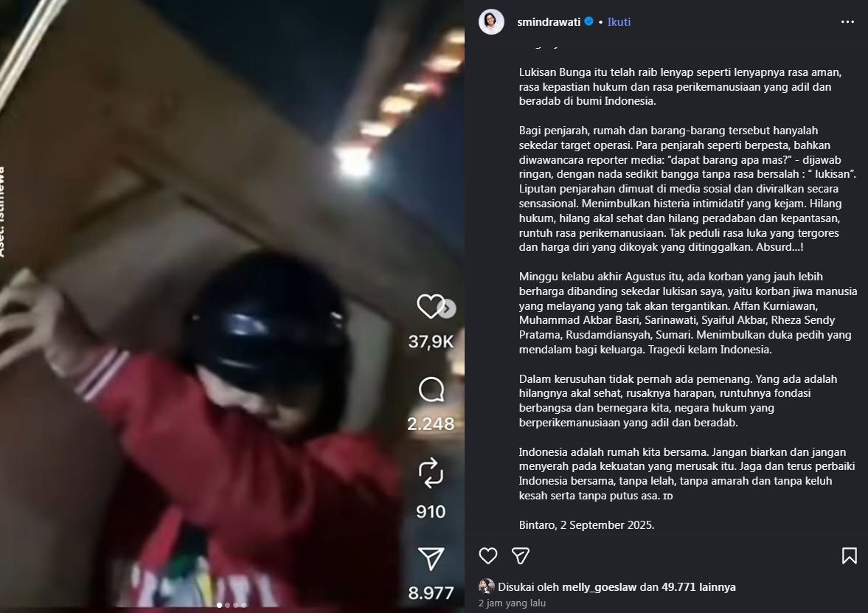868x613 pixels.
Task: Click the melly_goeslaw small avatar
Action: (487, 586)
